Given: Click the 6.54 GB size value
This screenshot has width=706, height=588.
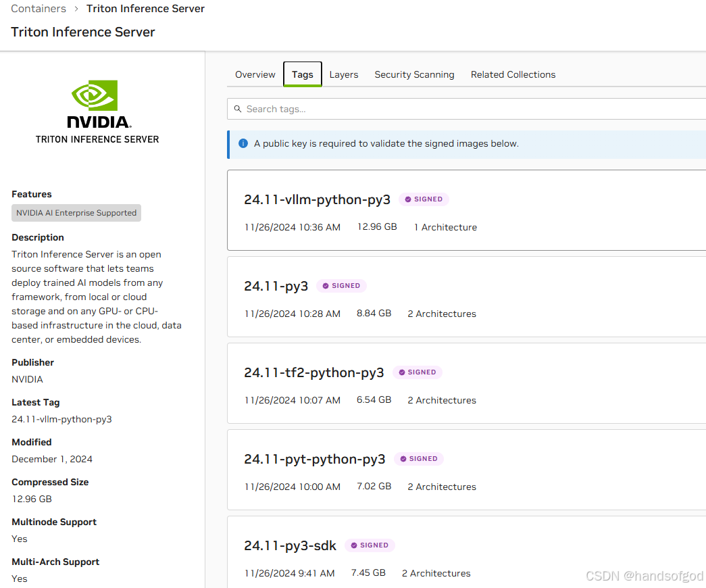Looking at the screenshot, I should tap(374, 399).
